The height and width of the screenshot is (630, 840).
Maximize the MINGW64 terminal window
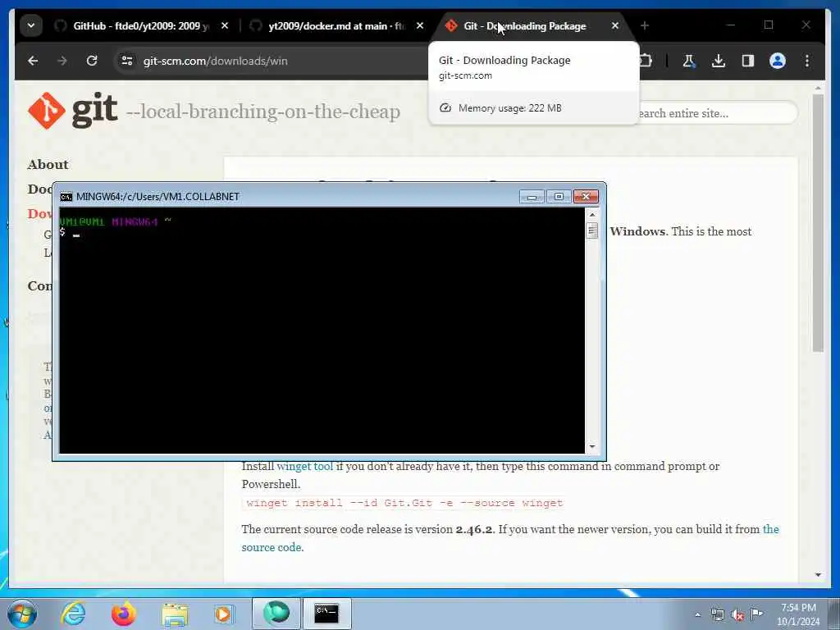559,197
